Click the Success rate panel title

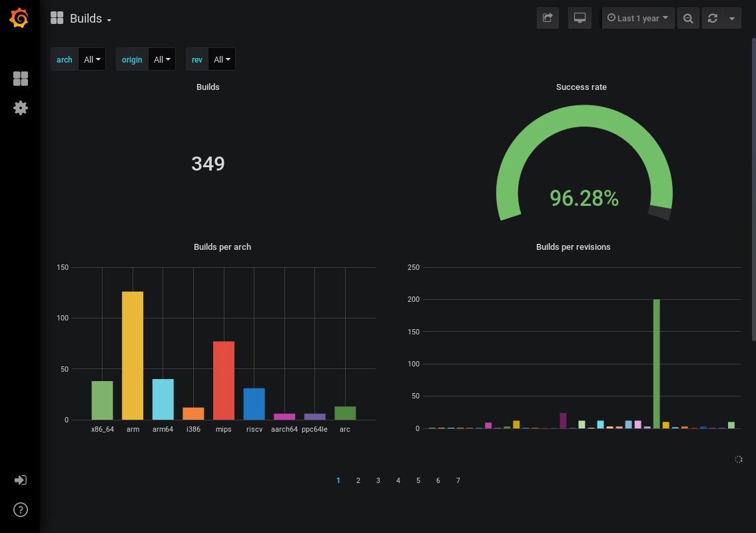click(581, 87)
